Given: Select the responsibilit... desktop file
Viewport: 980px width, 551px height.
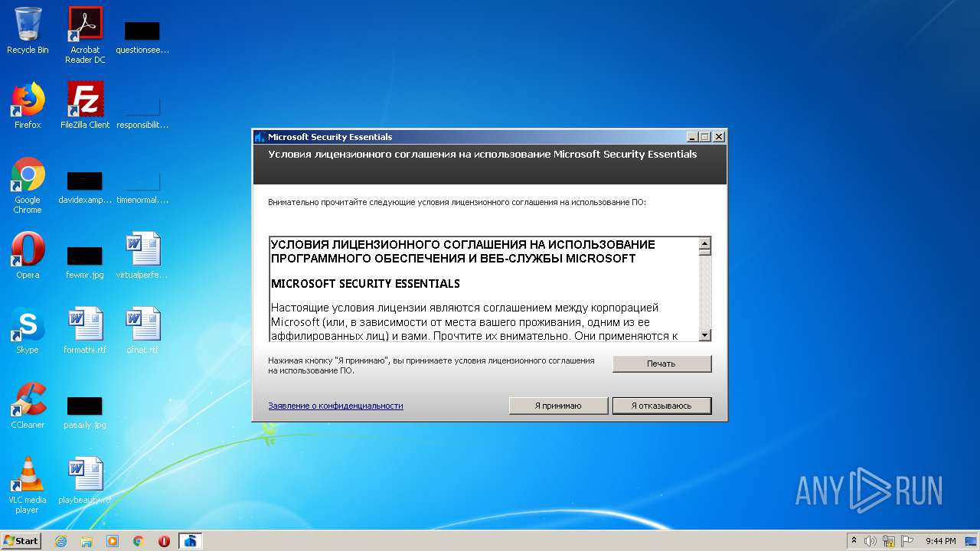Looking at the screenshot, I should pyautogui.click(x=142, y=112).
